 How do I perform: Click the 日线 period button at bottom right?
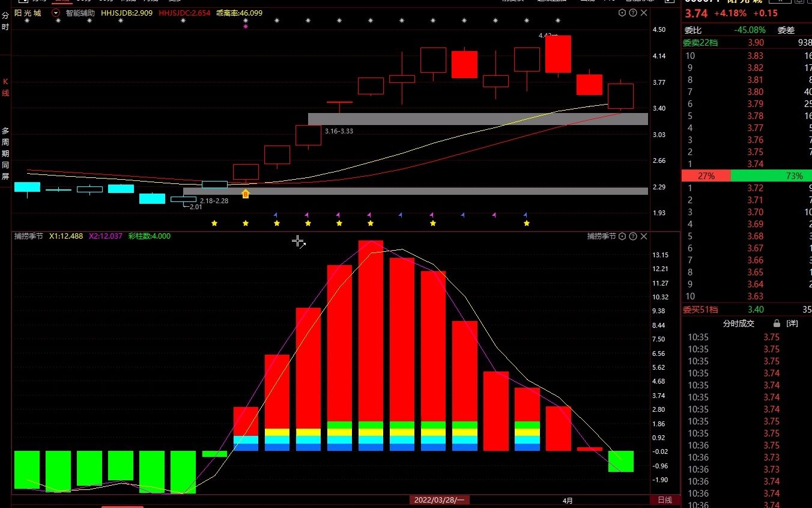pos(665,500)
